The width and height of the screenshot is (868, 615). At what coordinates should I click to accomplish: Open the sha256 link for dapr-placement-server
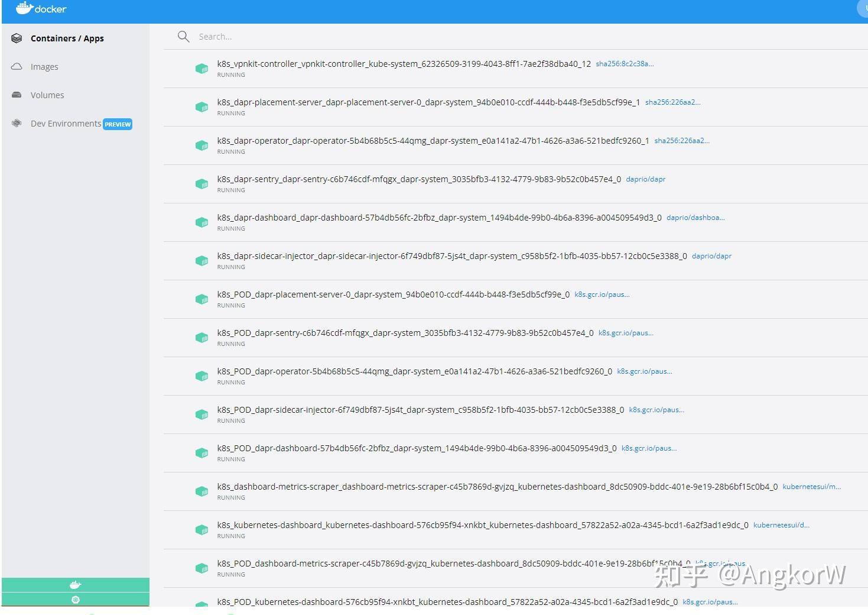[674, 101]
